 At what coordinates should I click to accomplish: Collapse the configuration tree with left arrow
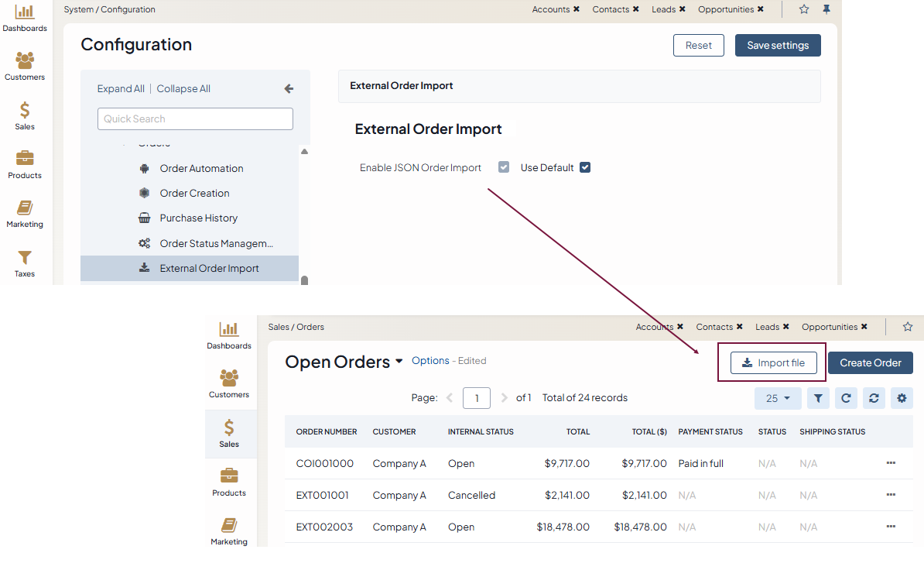pos(289,89)
